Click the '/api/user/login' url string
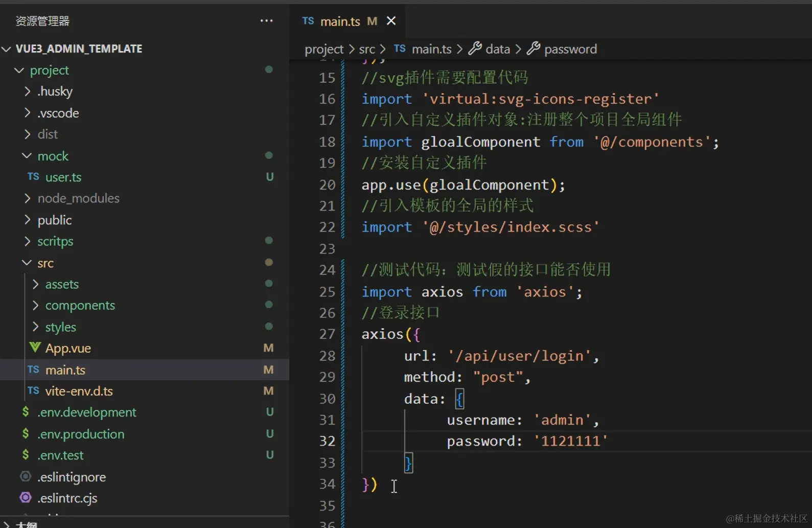 519,356
